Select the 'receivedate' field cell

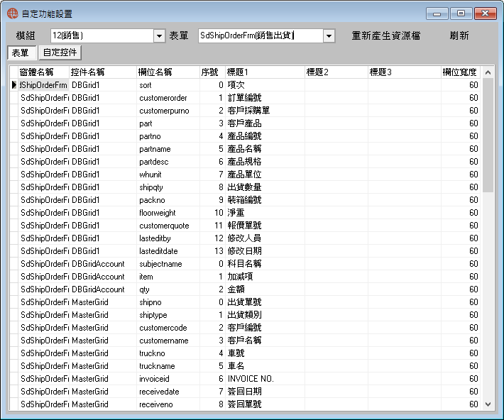click(168, 392)
